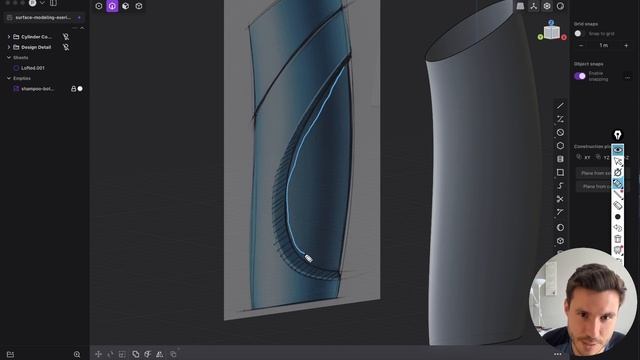Open the dropdown chevron beside the app logo
This screenshot has width=640, height=360.
click(x=42, y=3)
